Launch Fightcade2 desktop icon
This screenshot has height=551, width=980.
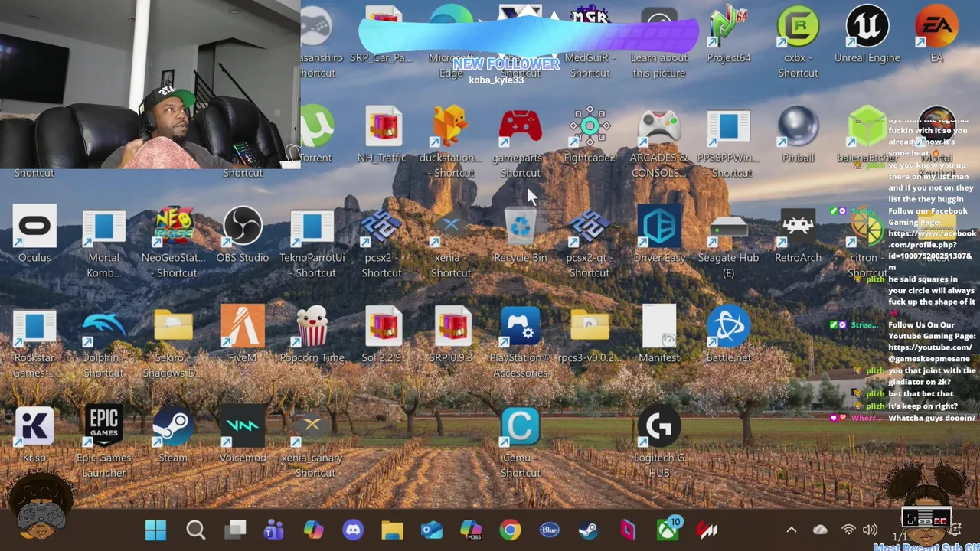590,126
